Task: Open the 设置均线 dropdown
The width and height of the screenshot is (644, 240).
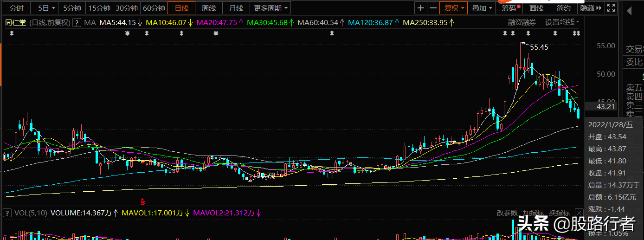Action: (x=562, y=22)
